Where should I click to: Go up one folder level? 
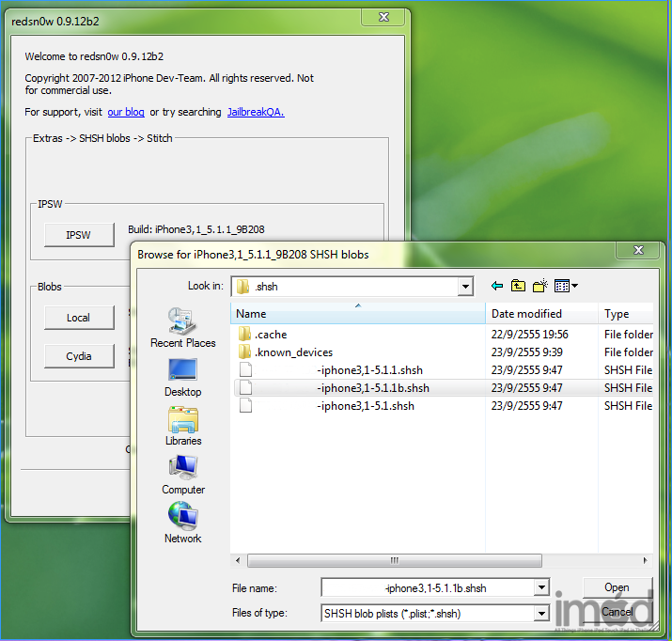[518, 286]
